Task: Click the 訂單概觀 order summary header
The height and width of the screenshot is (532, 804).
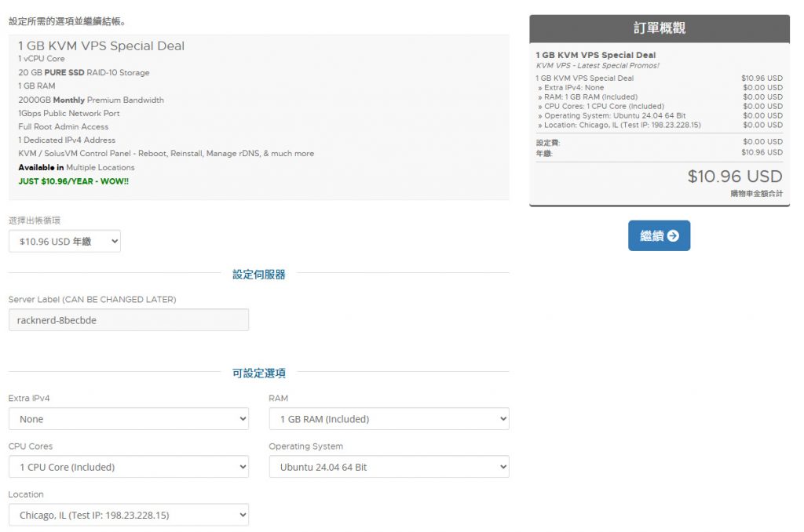Action: point(660,28)
